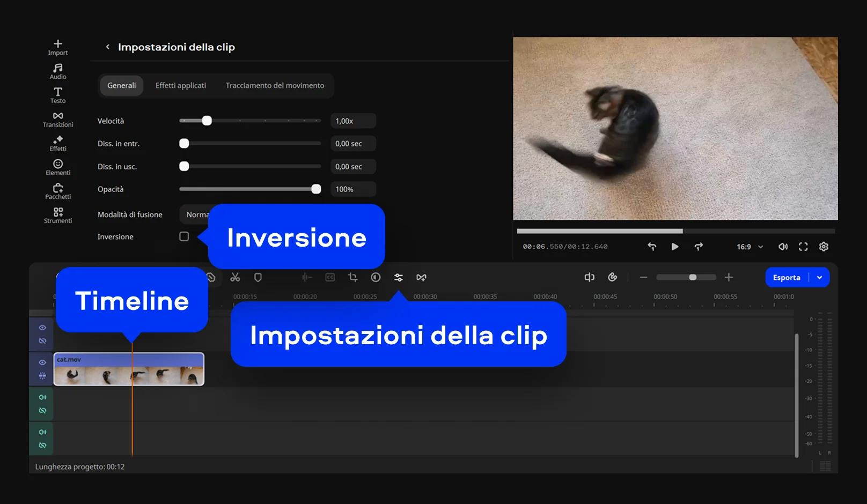Open preview settings gear icon
This screenshot has height=504, width=867.
824,247
